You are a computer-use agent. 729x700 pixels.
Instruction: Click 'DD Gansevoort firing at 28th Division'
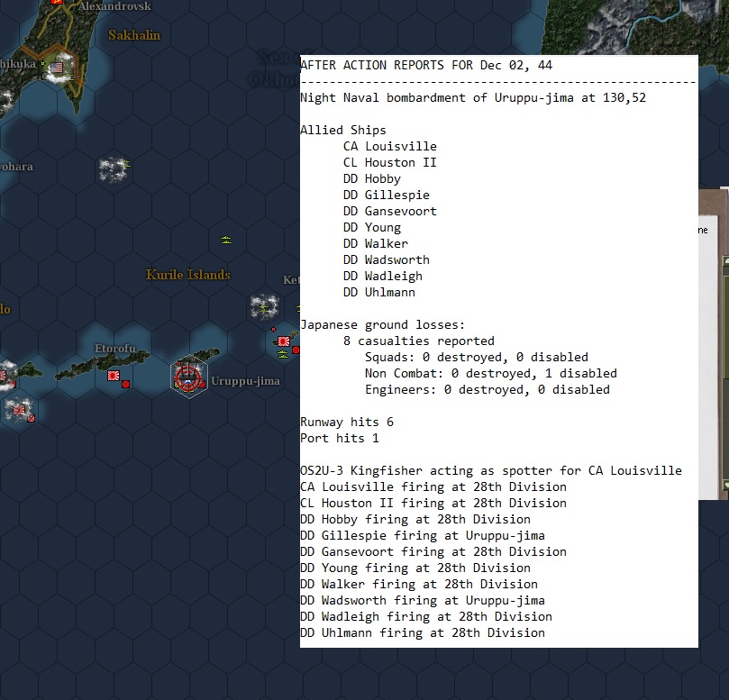pyautogui.click(x=433, y=552)
